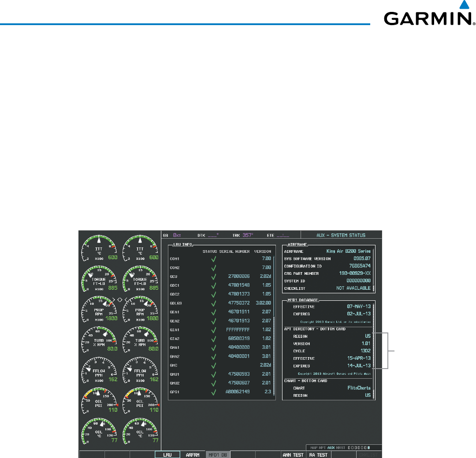Click the right OIL °C temperature gauge
The image size is (476, 458).
(140, 431)
